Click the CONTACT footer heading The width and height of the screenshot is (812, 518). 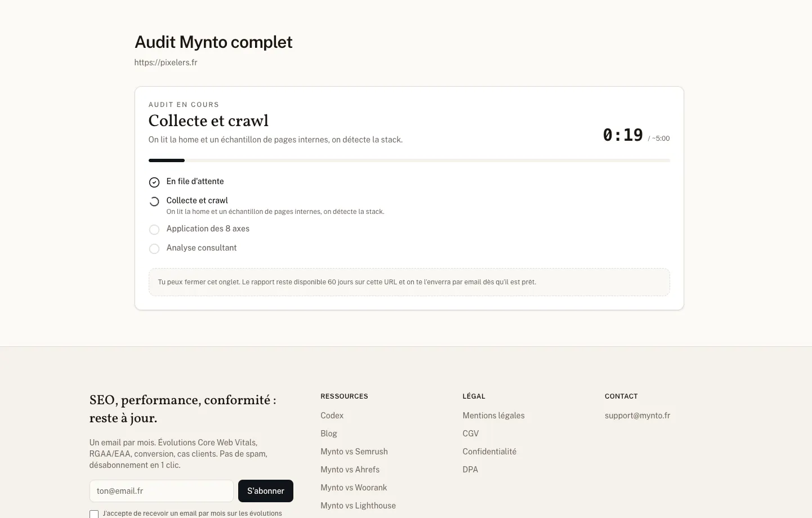click(x=621, y=396)
